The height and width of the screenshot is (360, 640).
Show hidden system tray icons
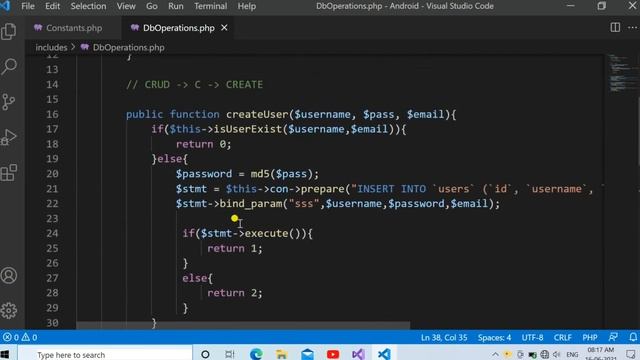click(495, 354)
